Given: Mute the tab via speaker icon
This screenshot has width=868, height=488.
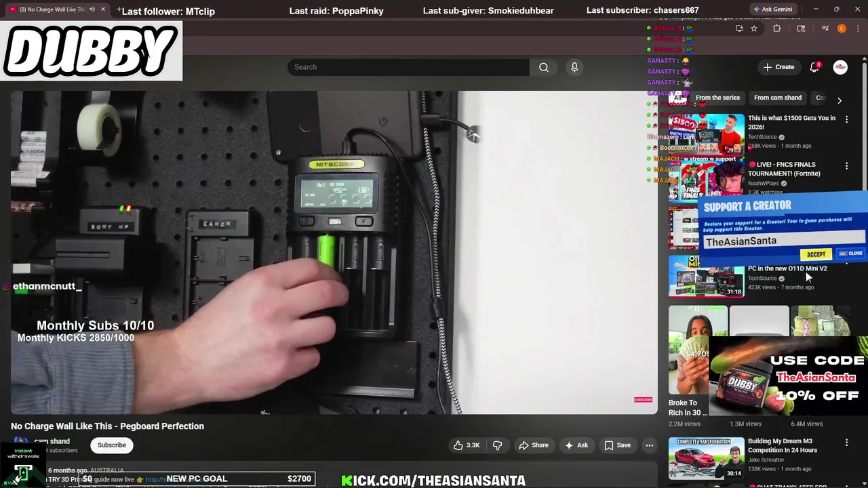Looking at the screenshot, I should [x=92, y=9].
